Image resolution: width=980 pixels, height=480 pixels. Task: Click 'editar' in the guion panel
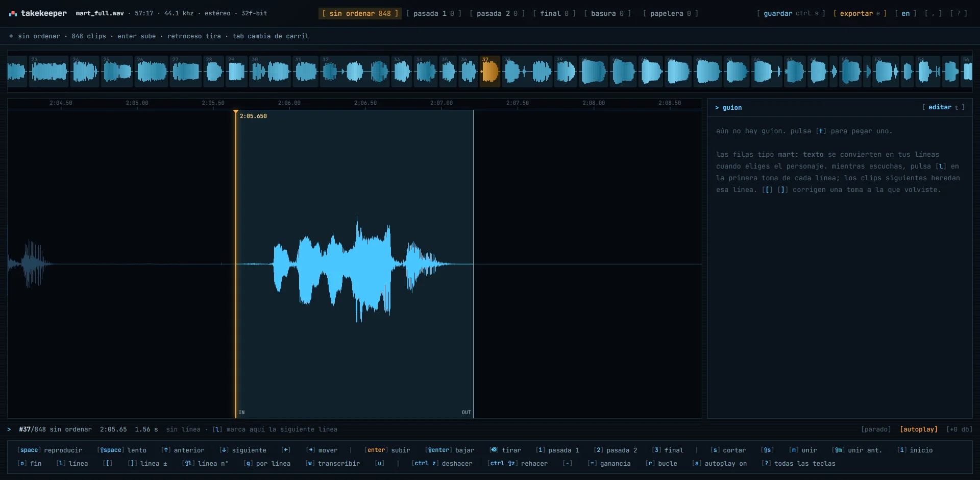(x=943, y=107)
